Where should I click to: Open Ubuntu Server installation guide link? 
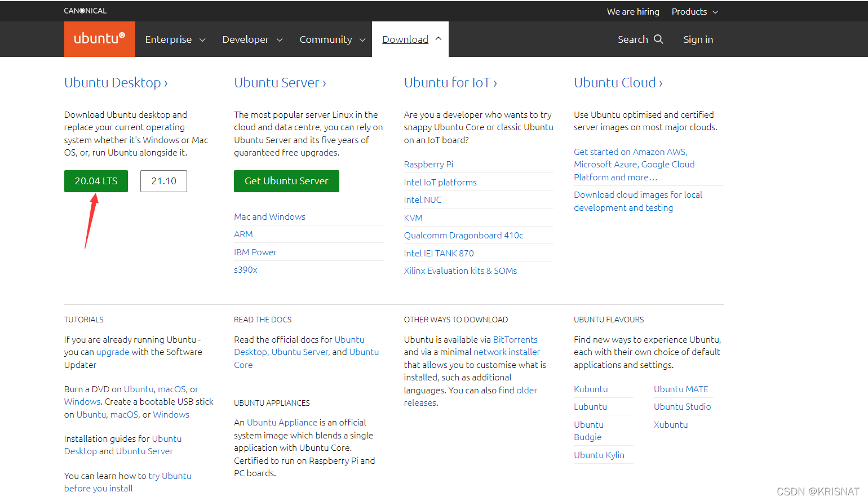[144, 451]
